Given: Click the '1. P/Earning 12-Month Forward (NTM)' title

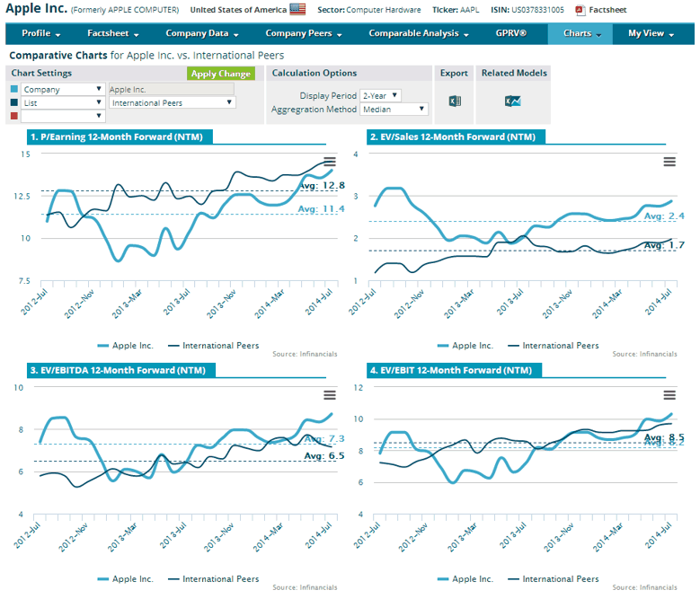Looking at the screenshot, I should (117, 137).
